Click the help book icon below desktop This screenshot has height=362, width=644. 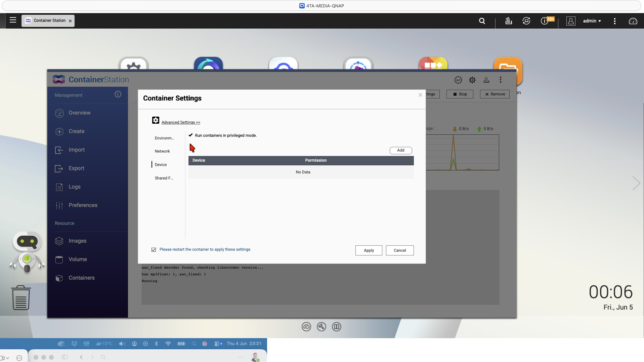point(337,327)
